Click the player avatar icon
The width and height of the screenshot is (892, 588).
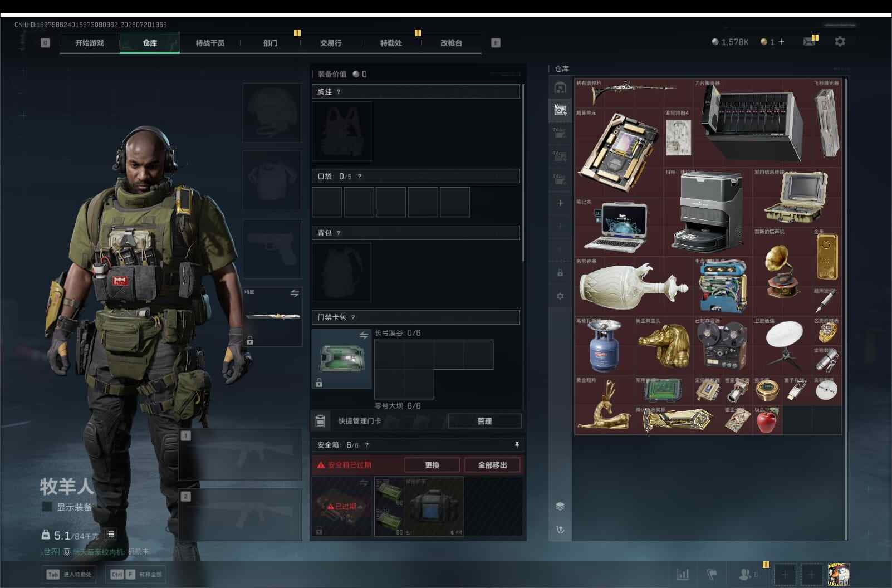tap(839, 574)
